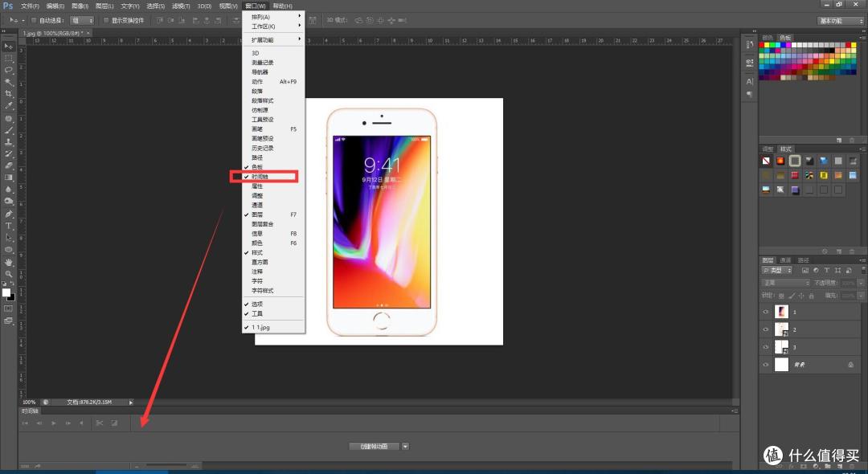Select the Lasso tool in toolbox
The width and height of the screenshot is (868, 474).
point(9,70)
